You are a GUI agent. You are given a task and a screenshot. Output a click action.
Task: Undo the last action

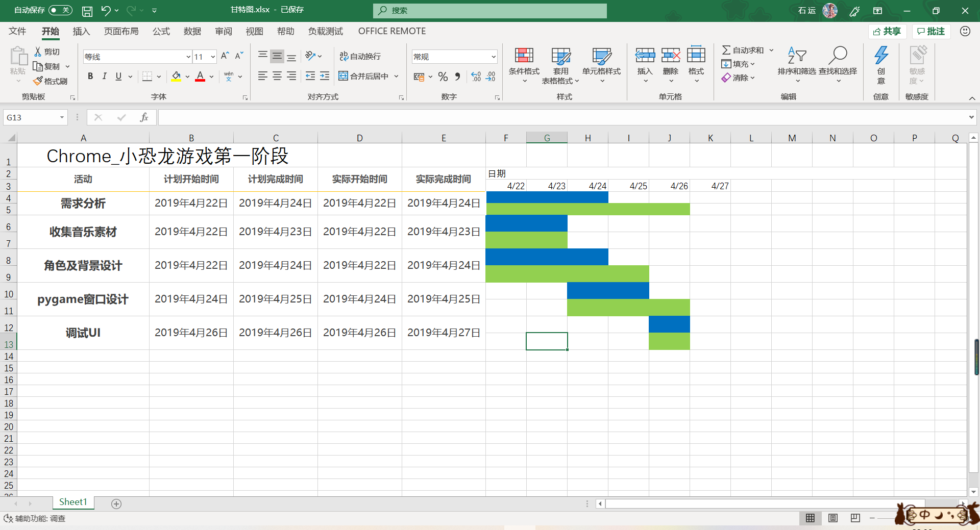[106, 10]
